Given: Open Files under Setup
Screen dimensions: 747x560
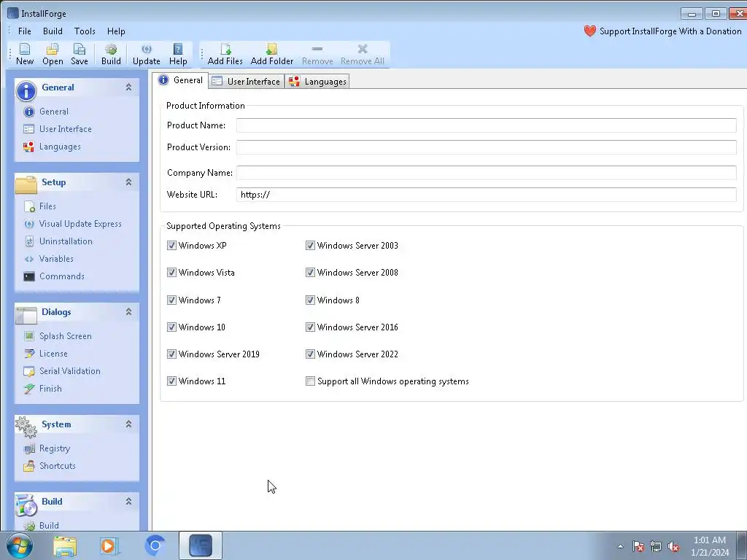Looking at the screenshot, I should tap(40, 206).
